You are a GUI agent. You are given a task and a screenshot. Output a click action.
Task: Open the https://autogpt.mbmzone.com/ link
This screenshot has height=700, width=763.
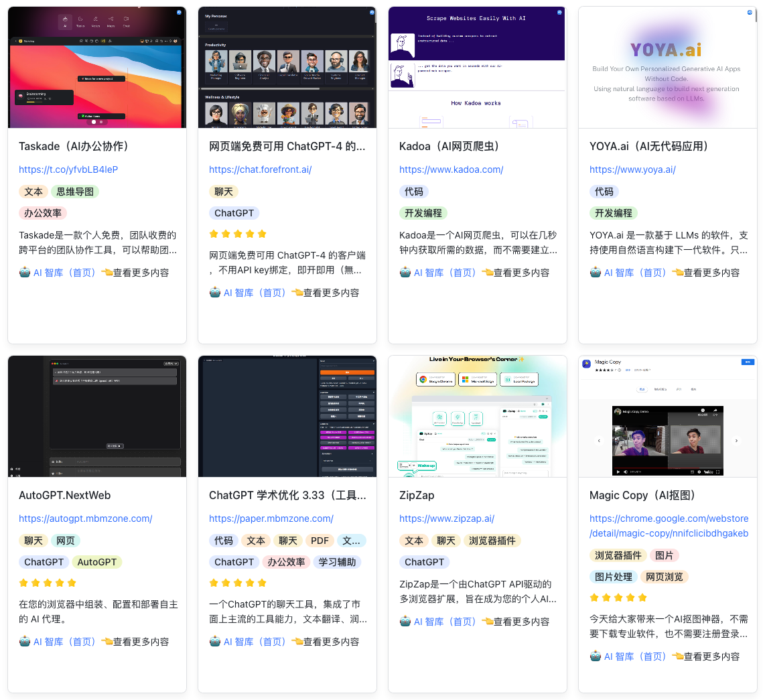pos(86,518)
